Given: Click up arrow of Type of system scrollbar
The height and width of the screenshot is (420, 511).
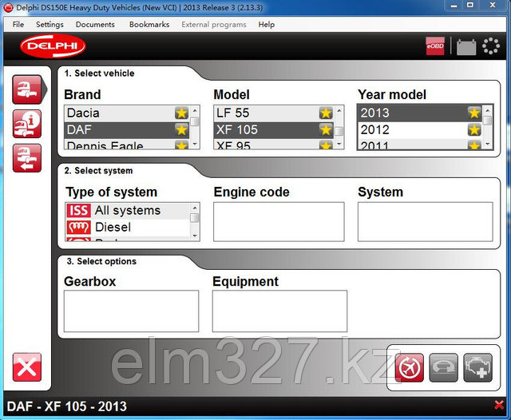Looking at the screenshot, I should pyautogui.click(x=195, y=208).
